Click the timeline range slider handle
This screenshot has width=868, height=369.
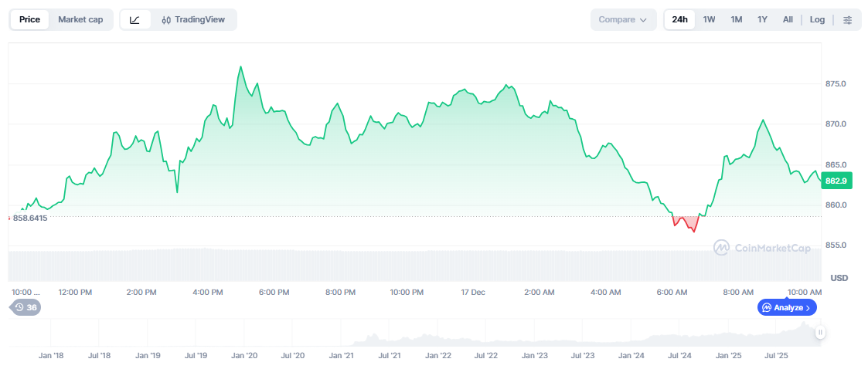(820, 332)
